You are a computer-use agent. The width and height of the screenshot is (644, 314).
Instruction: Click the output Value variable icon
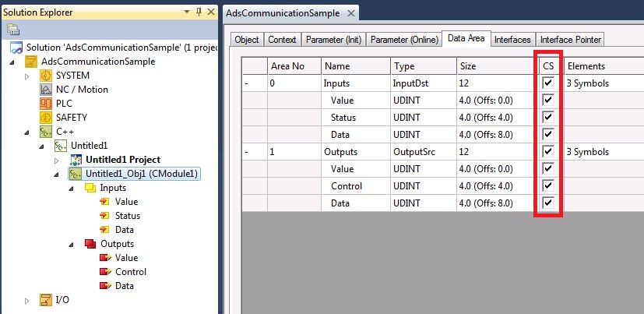click(106, 258)
